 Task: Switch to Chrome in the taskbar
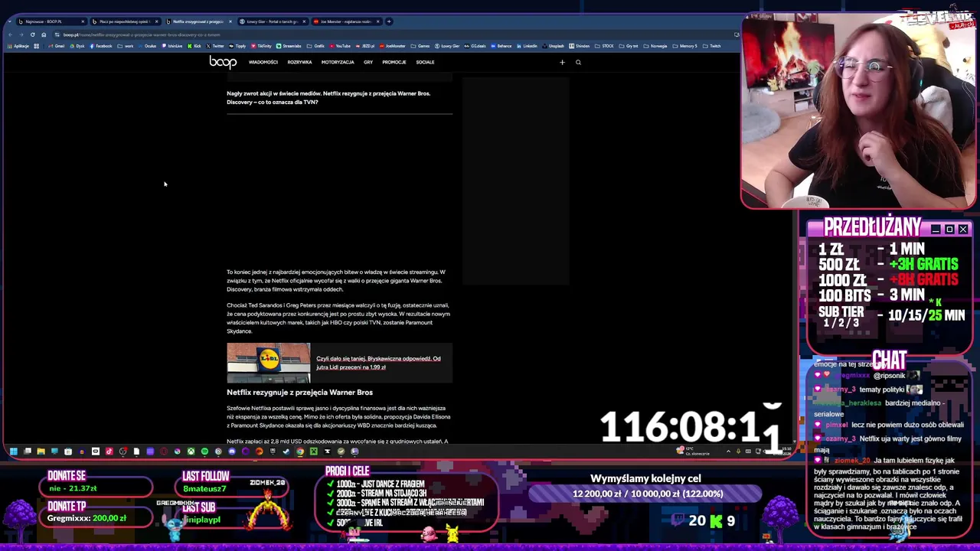tap(300, 452)
